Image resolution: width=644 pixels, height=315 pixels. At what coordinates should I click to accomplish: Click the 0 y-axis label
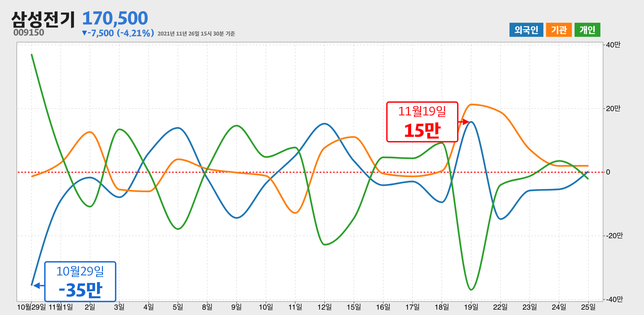(608, 172)
